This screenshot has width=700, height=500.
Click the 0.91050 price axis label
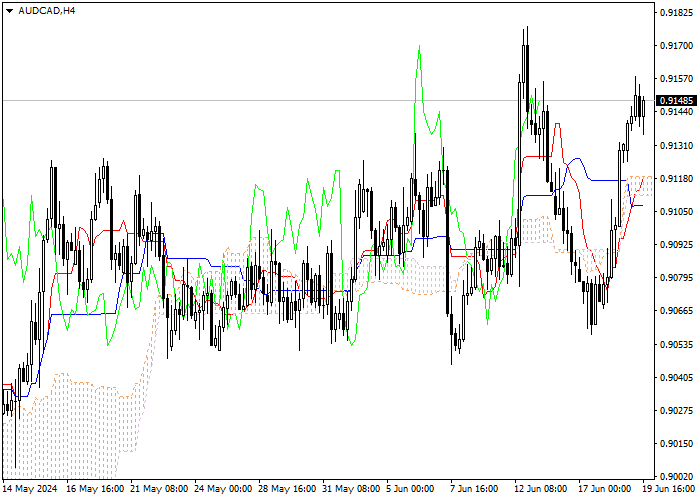pyautogui.click(x=676, y=212)
